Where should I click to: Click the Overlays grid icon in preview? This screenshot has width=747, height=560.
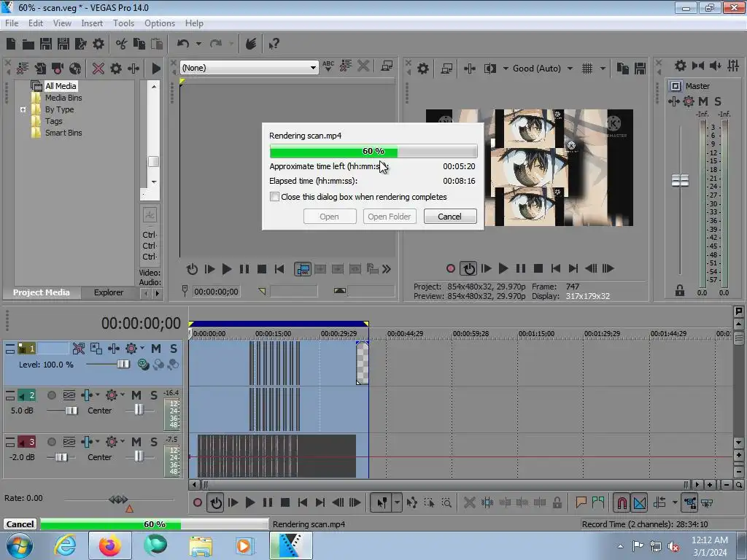click(587, 69)
